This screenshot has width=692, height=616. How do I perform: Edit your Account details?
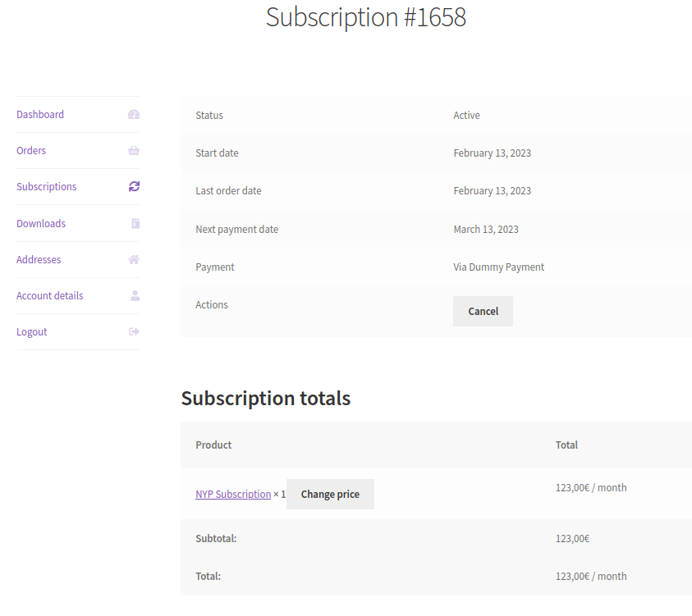(x=49, y=295)
